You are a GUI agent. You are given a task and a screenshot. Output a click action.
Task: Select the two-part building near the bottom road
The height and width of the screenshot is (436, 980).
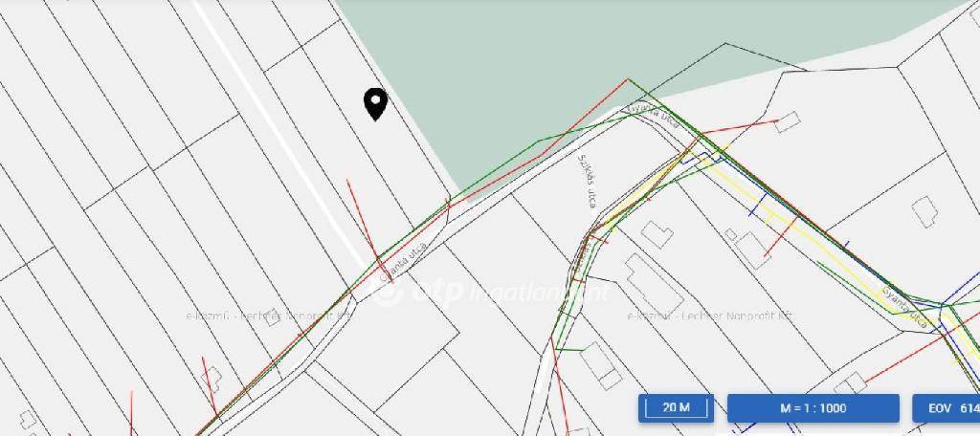(x=601, y=365)
